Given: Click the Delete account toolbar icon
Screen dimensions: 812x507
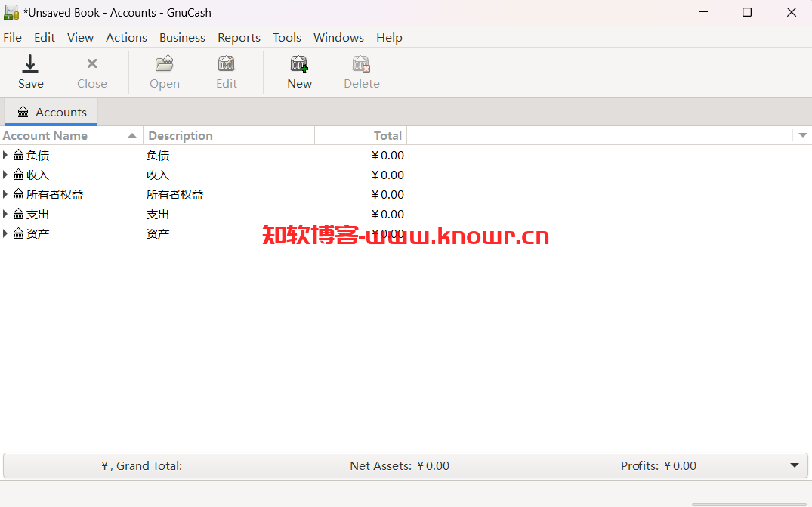Looking at the screenshot, I should click(x=362, y=63).
